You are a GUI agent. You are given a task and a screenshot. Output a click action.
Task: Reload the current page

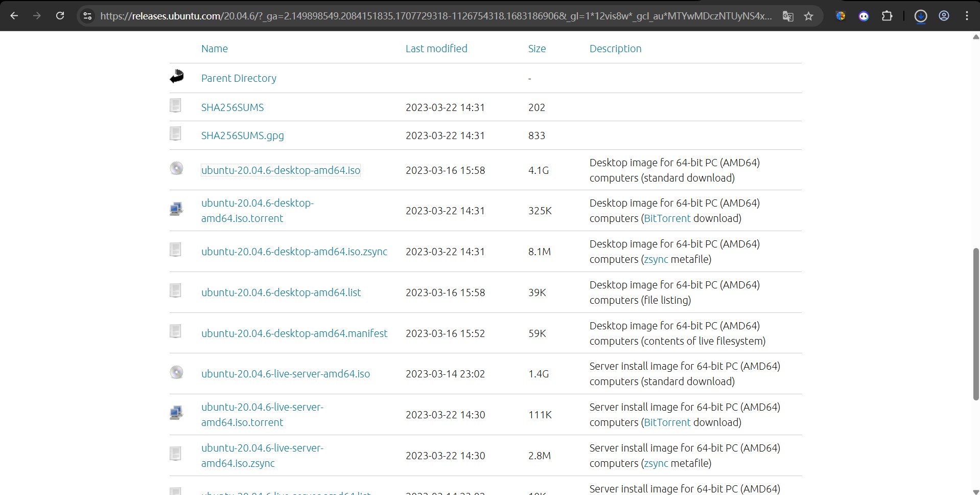point(60,16)
